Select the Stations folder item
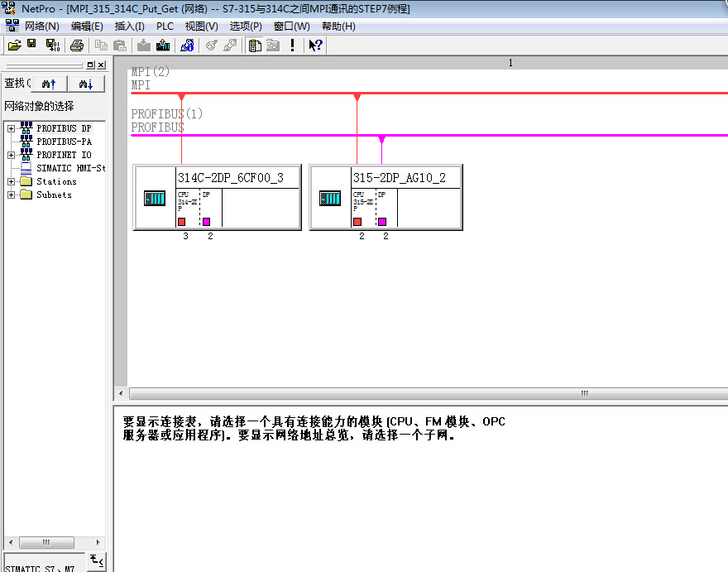 56,181
